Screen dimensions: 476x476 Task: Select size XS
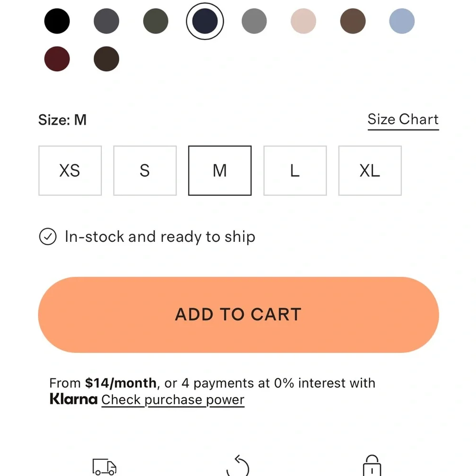click(x=70, y=170)
